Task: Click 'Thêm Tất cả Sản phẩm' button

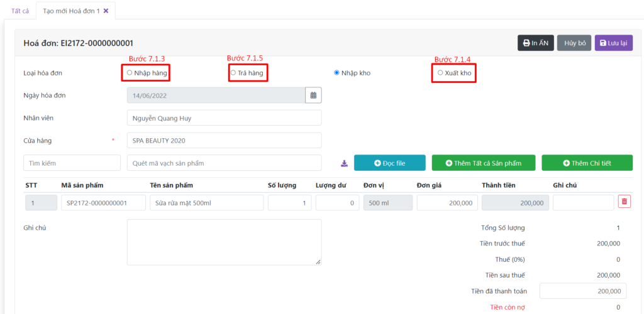Action: 483,163
